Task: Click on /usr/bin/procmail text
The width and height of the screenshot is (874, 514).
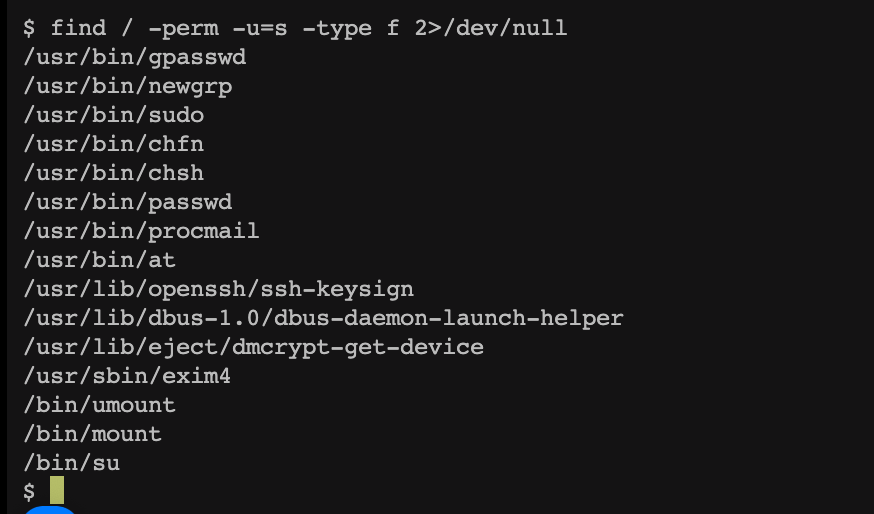Action: click(x=141, y=231)
